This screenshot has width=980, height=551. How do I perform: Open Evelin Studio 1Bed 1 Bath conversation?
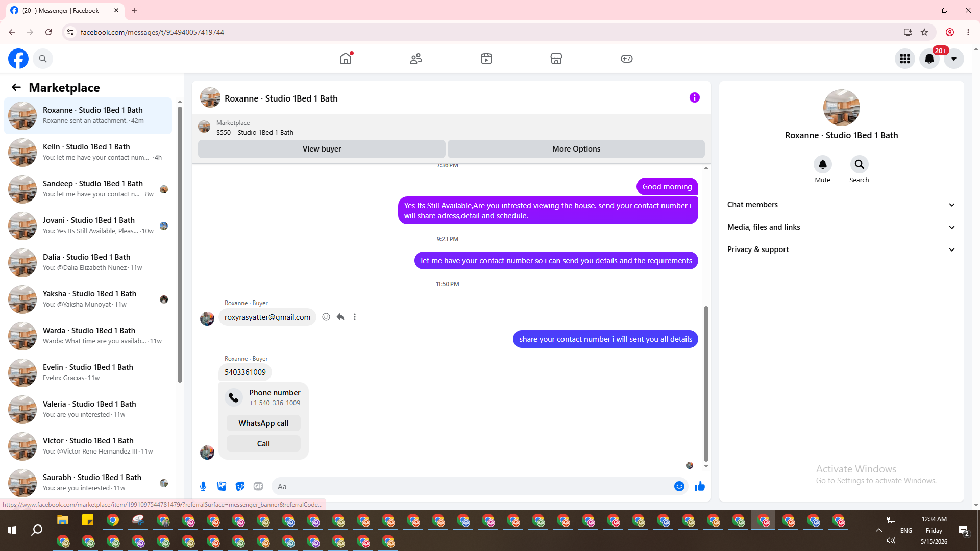click(x=88, y=373)
